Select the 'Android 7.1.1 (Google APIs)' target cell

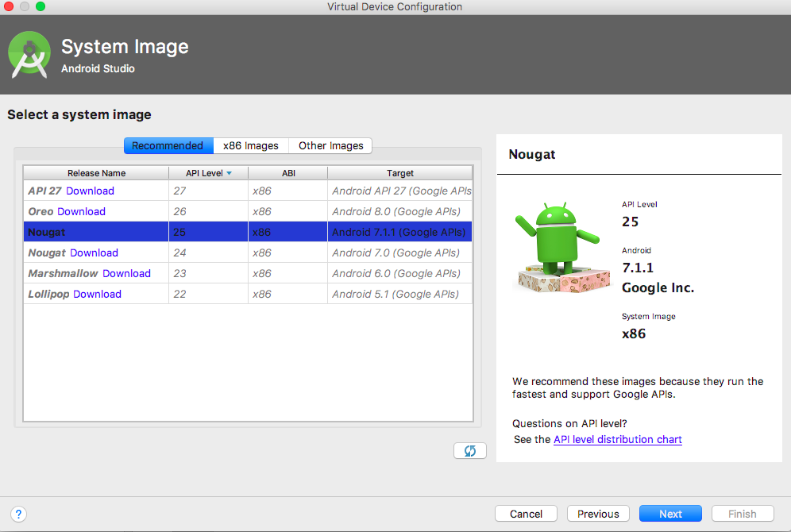[x=400, y=232]
